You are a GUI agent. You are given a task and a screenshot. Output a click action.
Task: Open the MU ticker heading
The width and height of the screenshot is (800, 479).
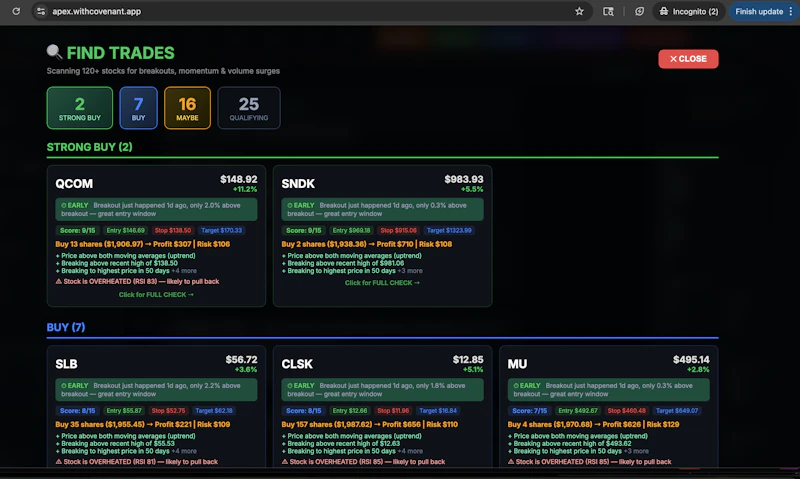517,364
